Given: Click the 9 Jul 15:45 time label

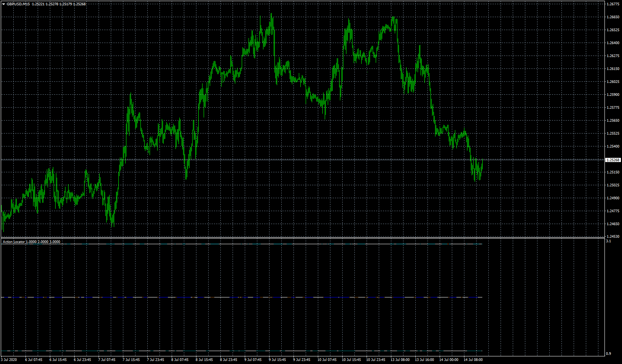Looking at the screenshot, I should click(x=277, y=360).
